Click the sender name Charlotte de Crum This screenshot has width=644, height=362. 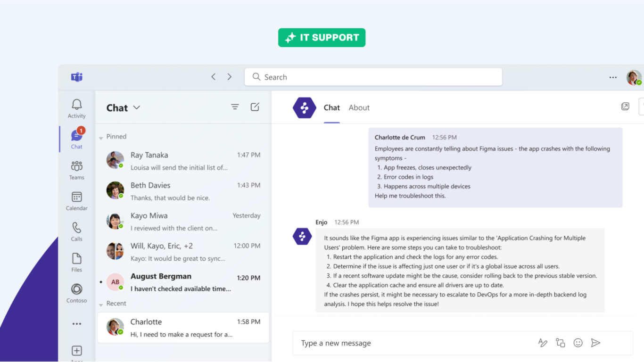point(400,138)
